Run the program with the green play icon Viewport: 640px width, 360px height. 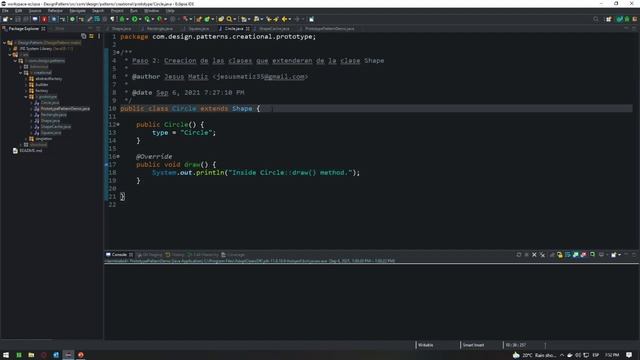(134, 19)
